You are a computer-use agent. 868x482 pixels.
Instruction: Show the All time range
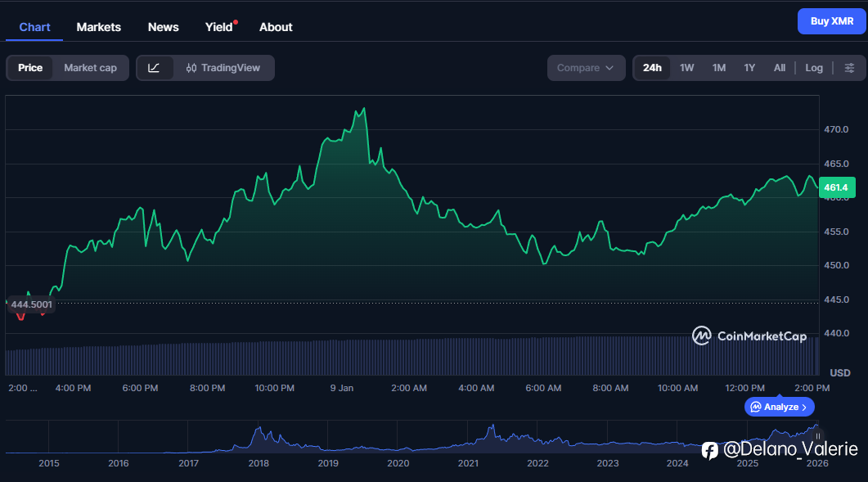[x=779, y=68]
